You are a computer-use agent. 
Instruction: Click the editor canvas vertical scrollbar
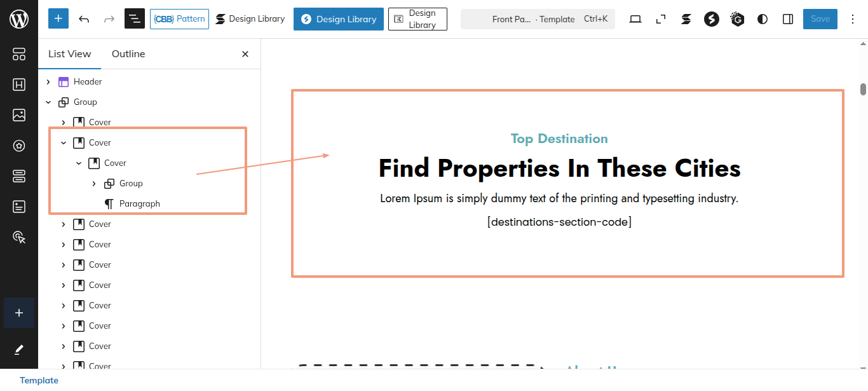863,89
